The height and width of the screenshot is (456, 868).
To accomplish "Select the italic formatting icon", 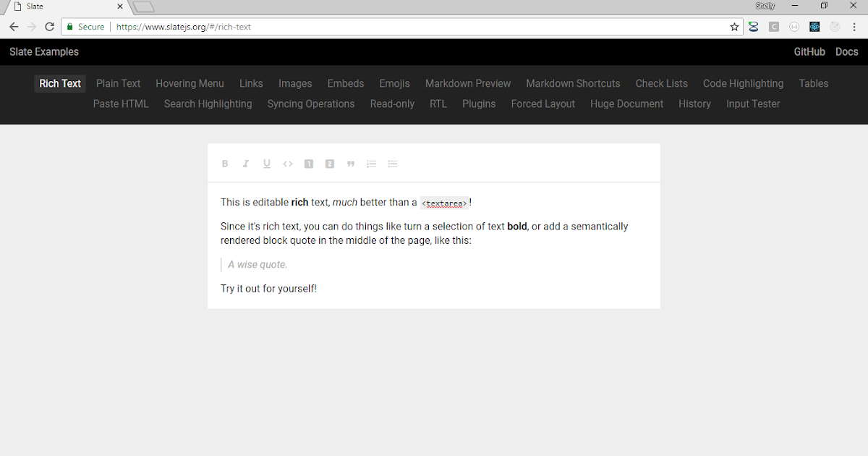I will [246, 163].
